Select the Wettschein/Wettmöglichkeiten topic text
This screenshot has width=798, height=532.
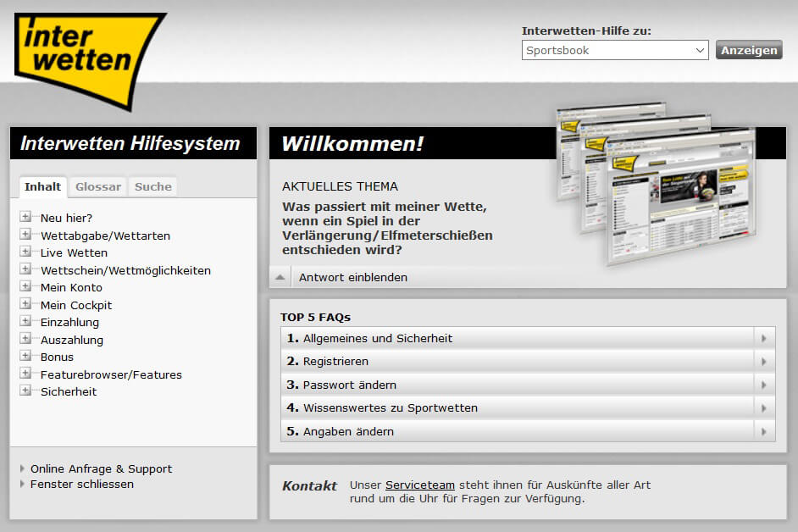(125, 270)
